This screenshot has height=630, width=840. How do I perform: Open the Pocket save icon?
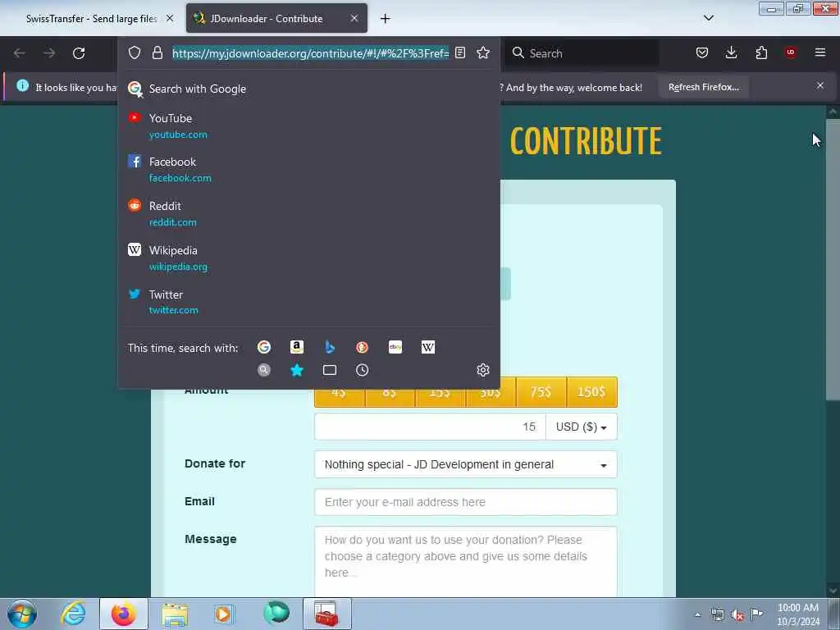702,52
